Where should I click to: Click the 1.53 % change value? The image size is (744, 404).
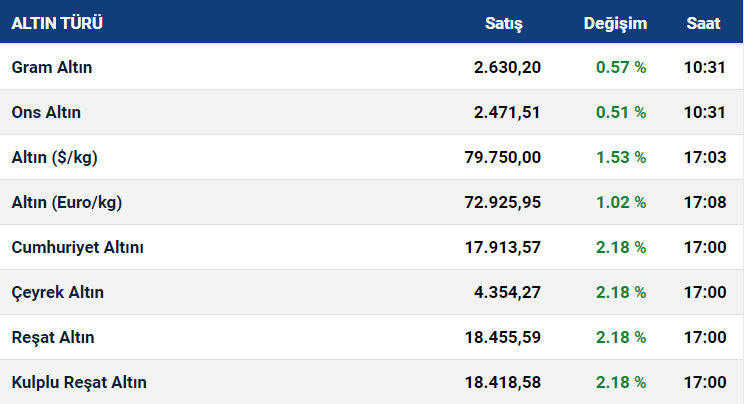tap(621, 157)
